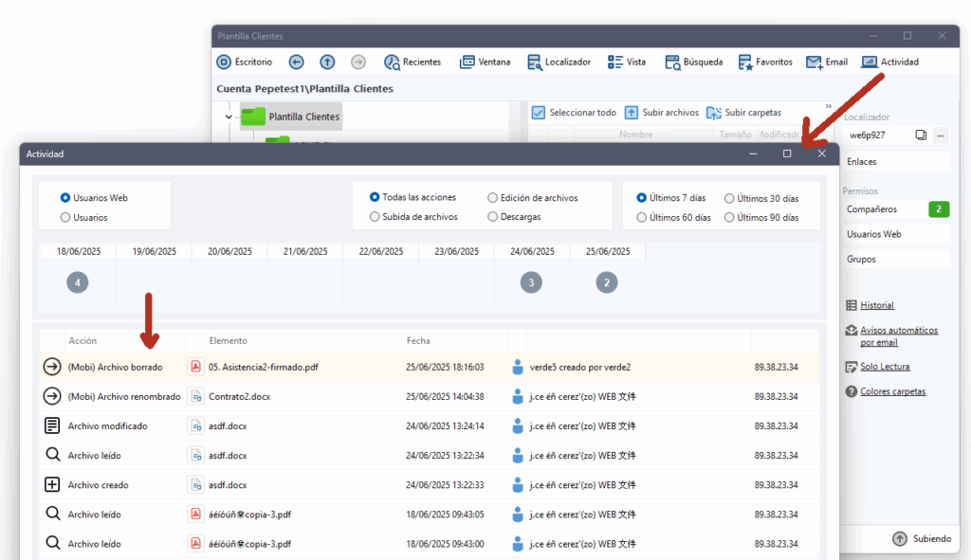Screen dimensions: 971x560
Task: Click the Elemento column header
Action: coord(228,341)
